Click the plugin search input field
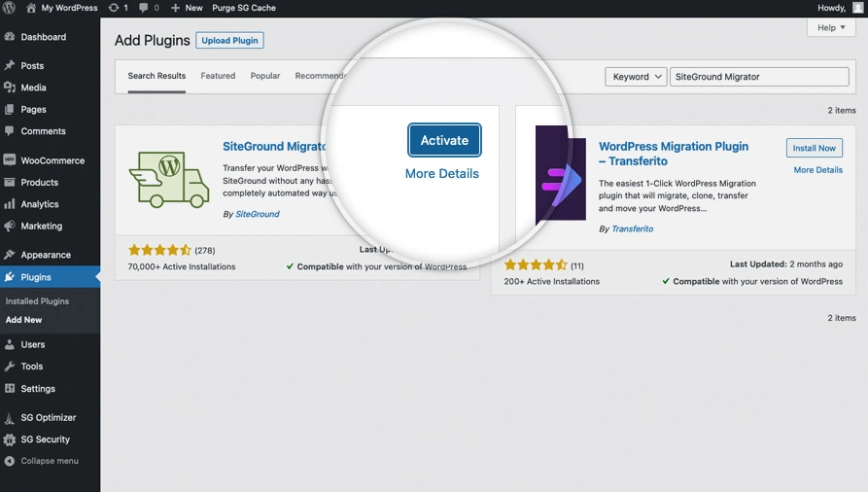Screen dimensions: 868x492 (x=758, y=77)
